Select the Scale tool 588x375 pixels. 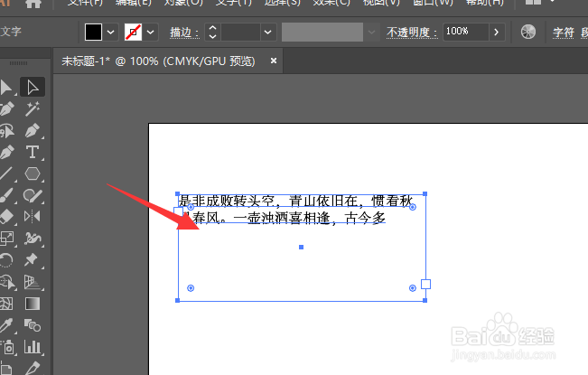click(6, 239)
